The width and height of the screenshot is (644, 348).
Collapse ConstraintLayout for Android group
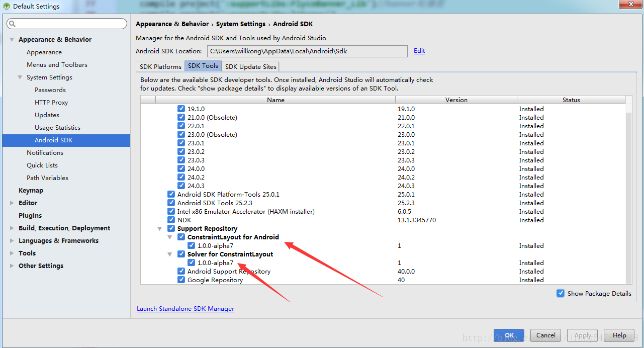(x=170, y=237)
